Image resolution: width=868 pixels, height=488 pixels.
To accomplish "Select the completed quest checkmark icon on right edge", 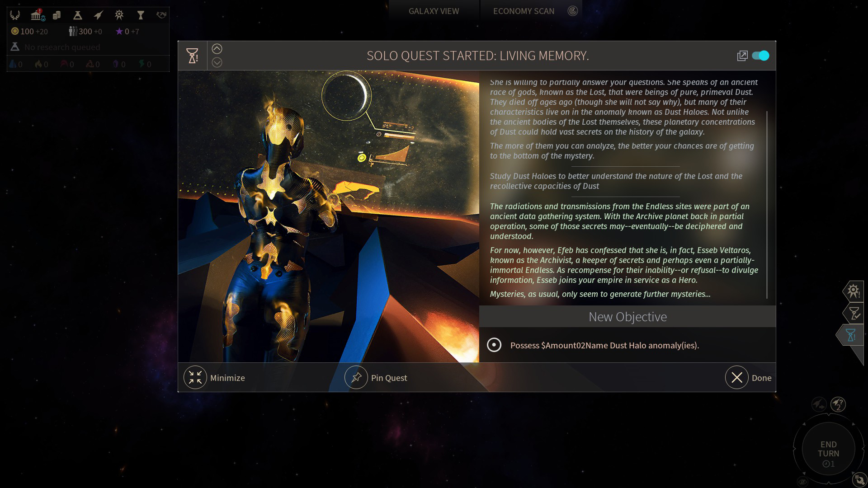I will [854, 312].
